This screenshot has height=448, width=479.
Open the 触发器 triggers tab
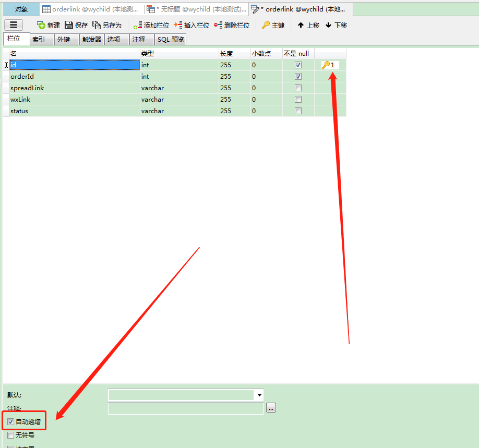click(x=91, y=39)
